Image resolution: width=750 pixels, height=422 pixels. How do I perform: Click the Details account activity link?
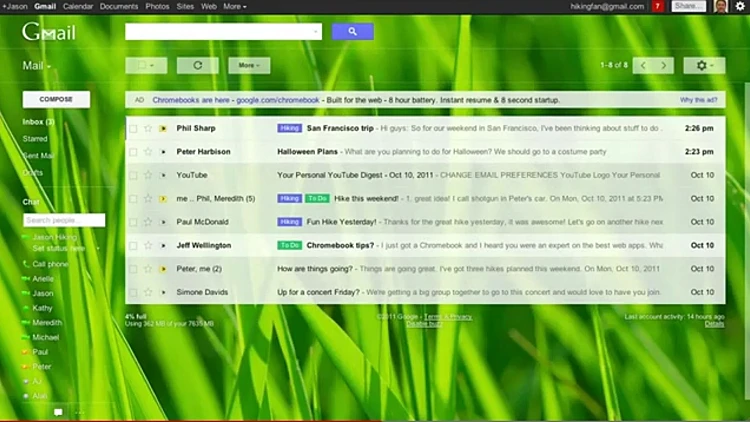coord(714,324)
